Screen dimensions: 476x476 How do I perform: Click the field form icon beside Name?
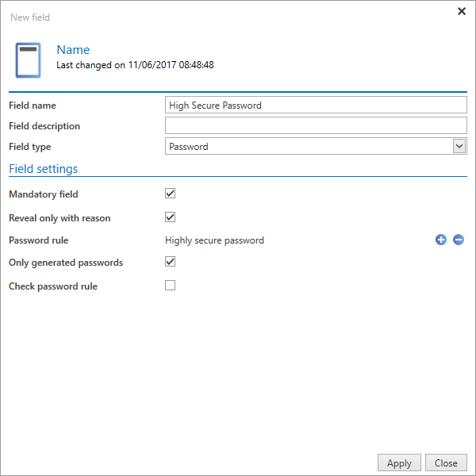[29, 60]
